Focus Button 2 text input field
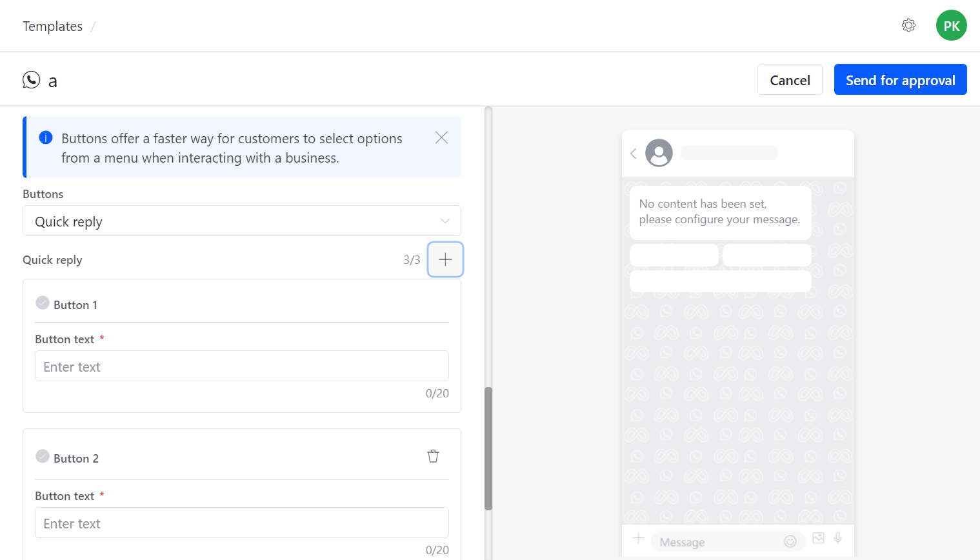 pyautogui.click(x=242, y=523)
